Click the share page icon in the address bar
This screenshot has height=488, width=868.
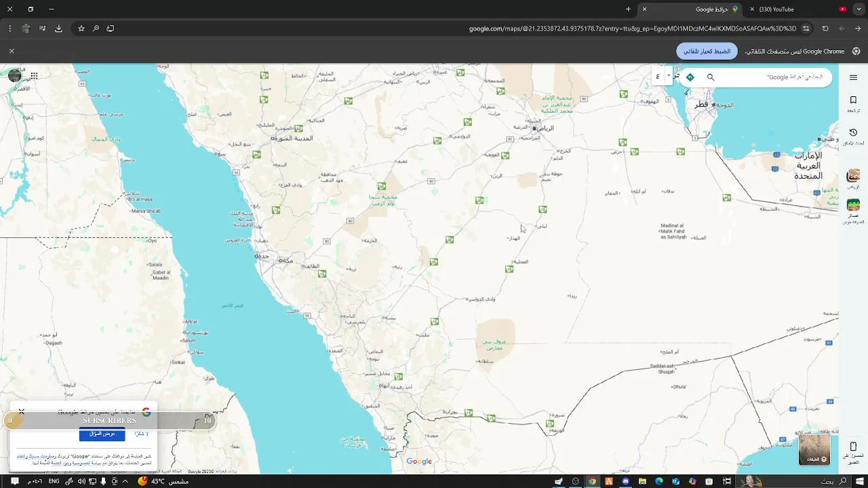(111, 28)
